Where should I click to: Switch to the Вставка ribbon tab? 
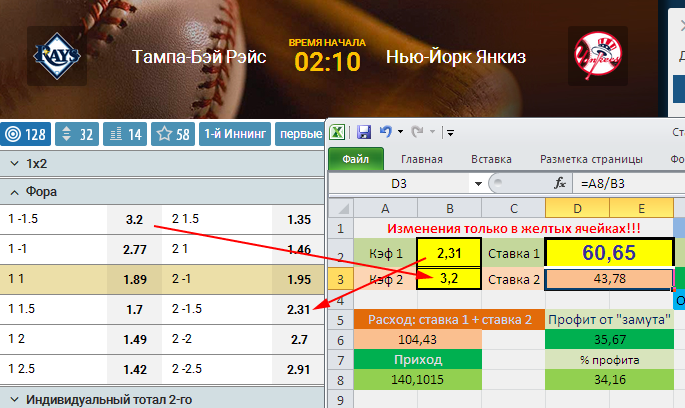point(491,159)
